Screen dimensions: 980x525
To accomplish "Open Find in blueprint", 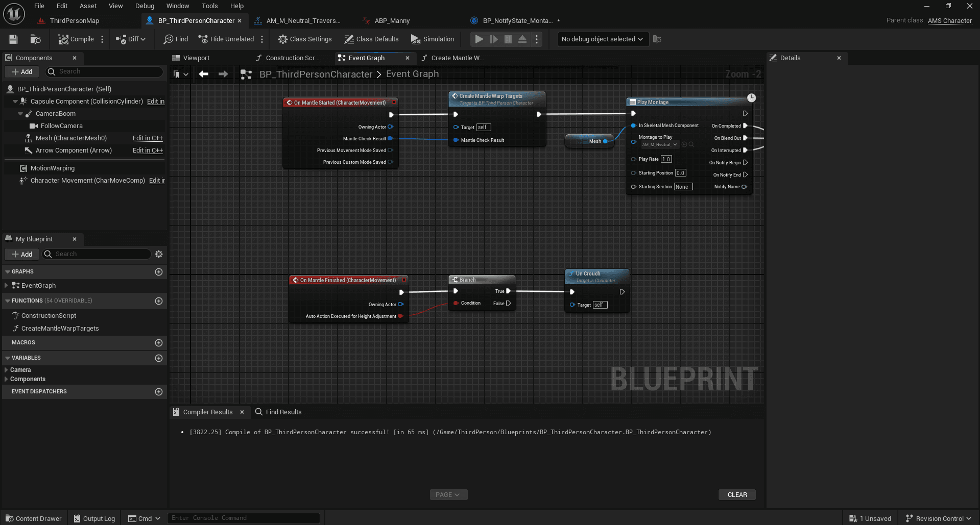I will click(176, 39).
